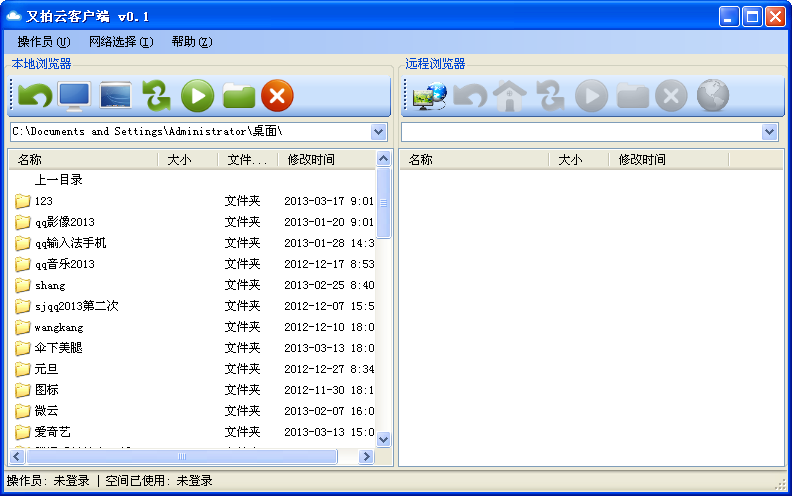Image resolution: width=792 pixels, height=496 pixels.
Task: Click the grayed folder icon in remote toolbar
Action: click(633, 95)
